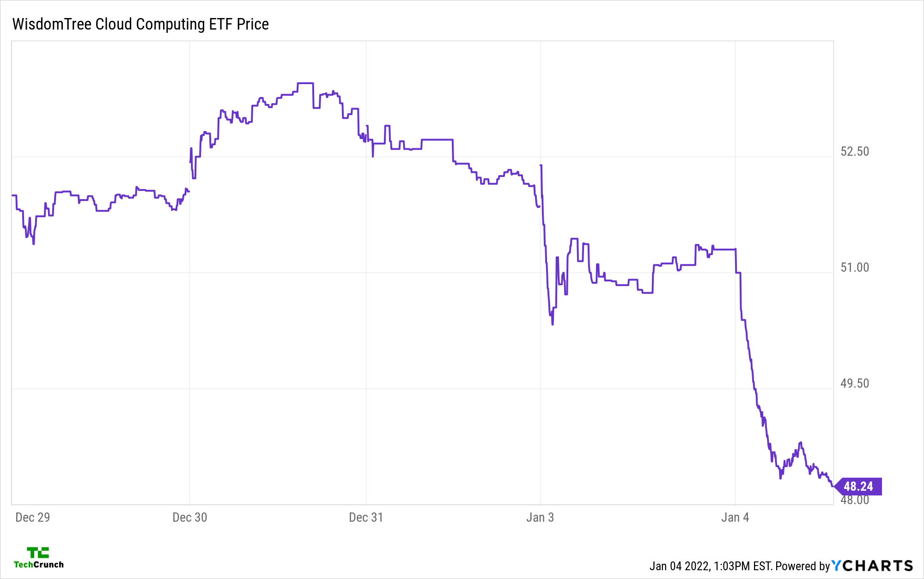Click the sharp low just after Jan 3 open
The image size is (924, 579).
[552, 324]
